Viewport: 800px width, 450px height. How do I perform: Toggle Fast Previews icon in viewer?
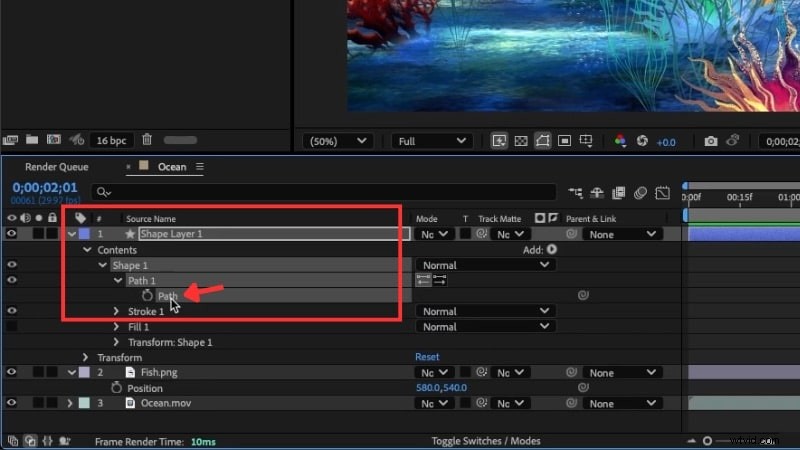coord(499,141)
